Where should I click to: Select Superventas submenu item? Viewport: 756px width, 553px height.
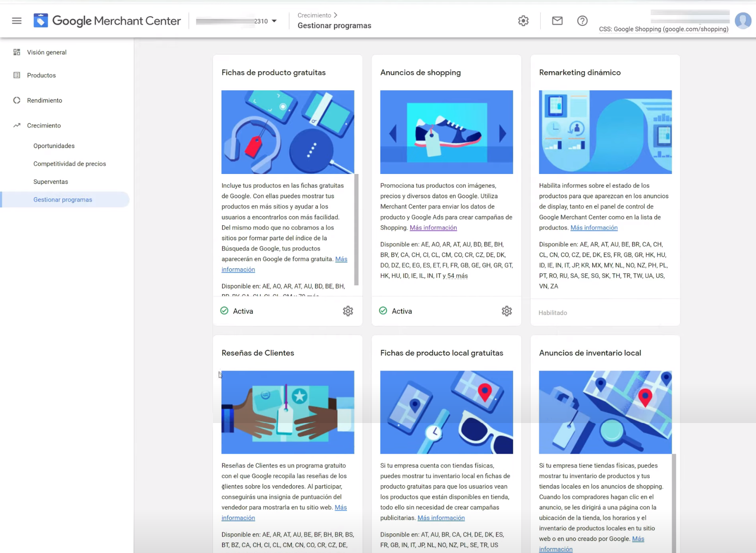[x=51, y=182]
